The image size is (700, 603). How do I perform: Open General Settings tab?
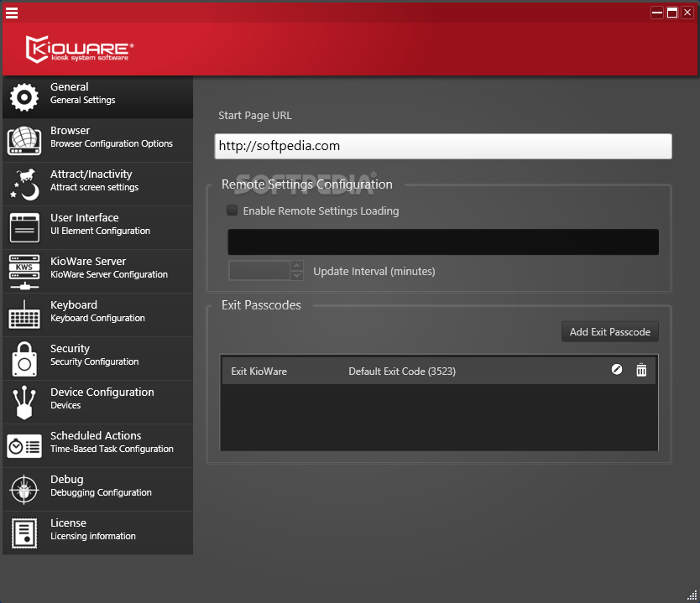(x=97, y=96)
